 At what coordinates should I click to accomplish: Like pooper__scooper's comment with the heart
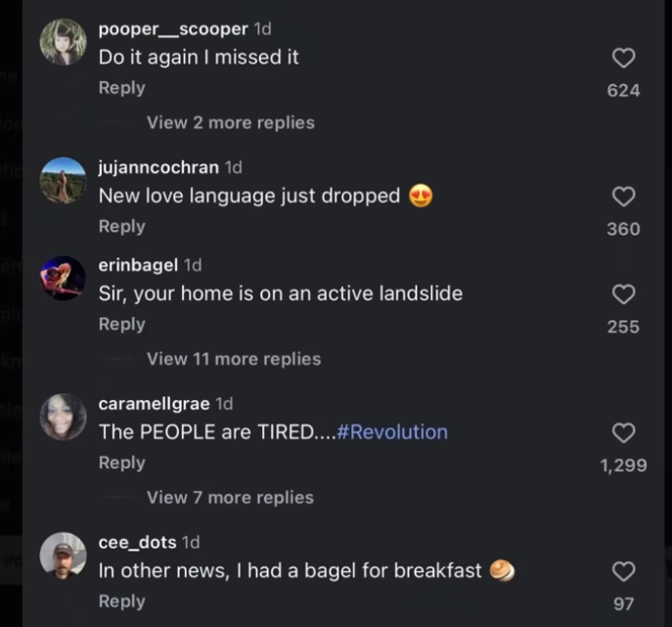[623, 59]
